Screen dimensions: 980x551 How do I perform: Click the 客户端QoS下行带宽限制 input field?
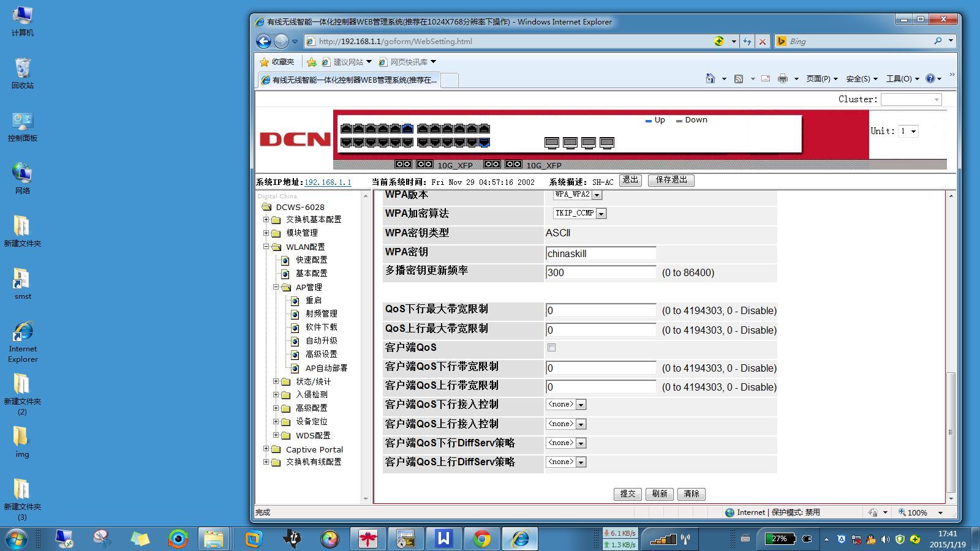601,368
